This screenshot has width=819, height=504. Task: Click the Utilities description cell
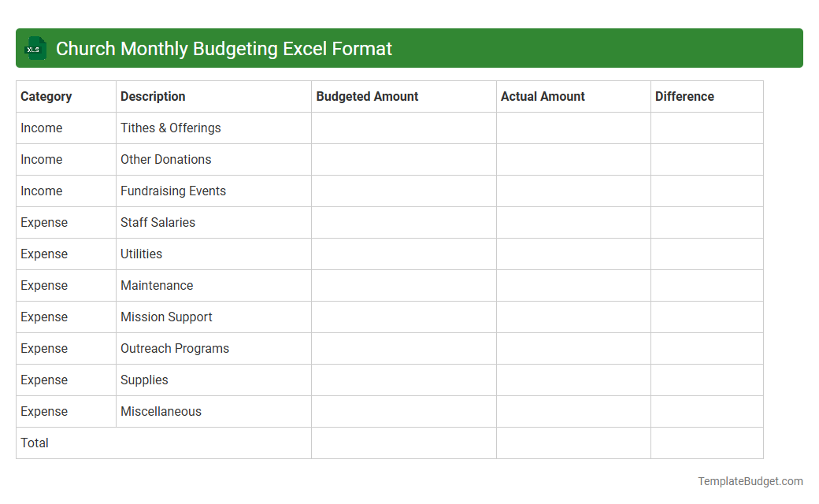[141, 254]
